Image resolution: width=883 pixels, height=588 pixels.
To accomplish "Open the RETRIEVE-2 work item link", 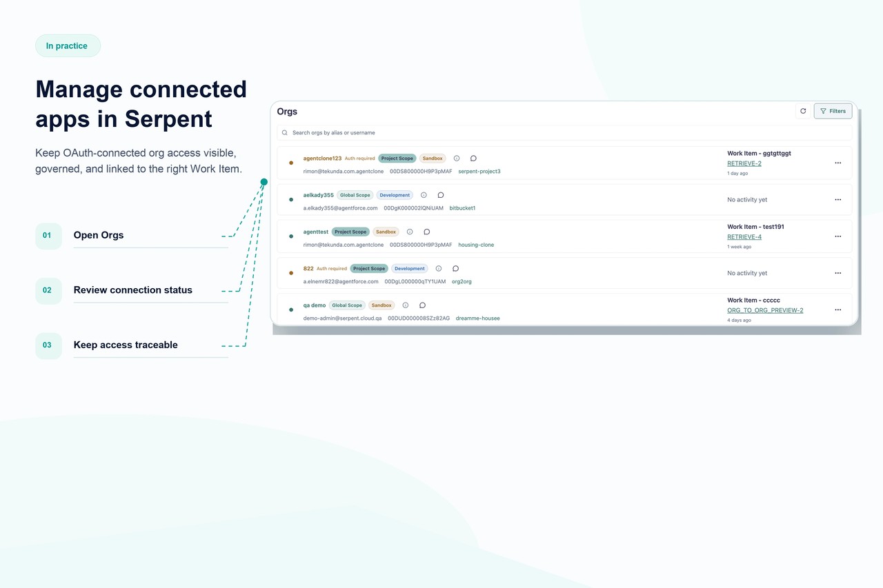I will point(744,163).
